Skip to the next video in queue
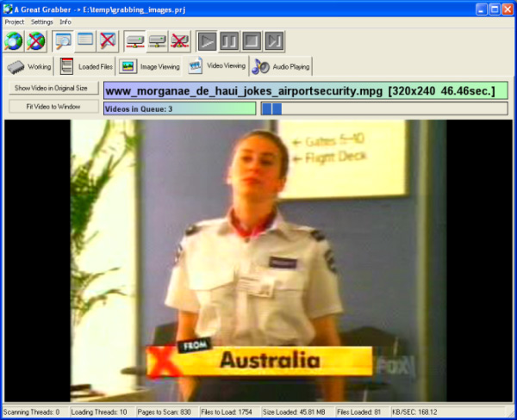517x420 pixels. click(272, 40)
